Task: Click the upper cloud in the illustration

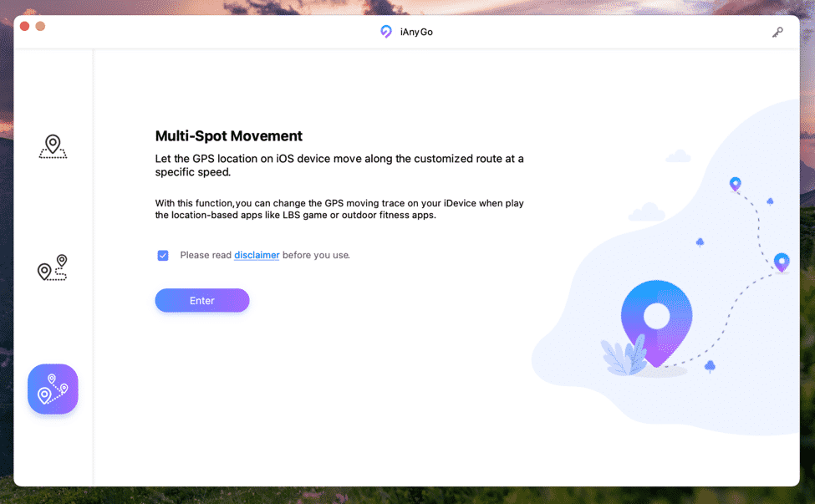Action: click(x=678, y=156)
